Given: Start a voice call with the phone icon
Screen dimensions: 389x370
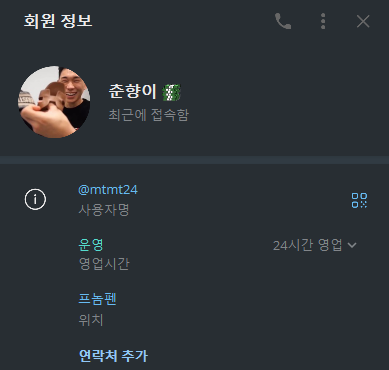Looking at the screenshot, I should click(x=283, y=21).
